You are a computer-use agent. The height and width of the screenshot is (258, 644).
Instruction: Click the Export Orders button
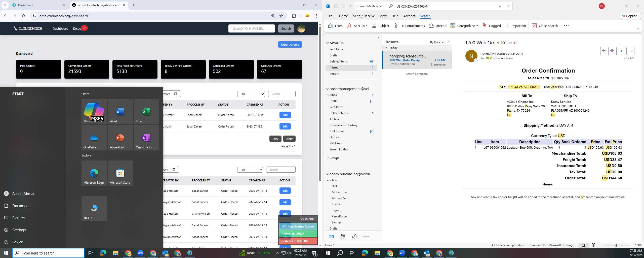(290, 45)
